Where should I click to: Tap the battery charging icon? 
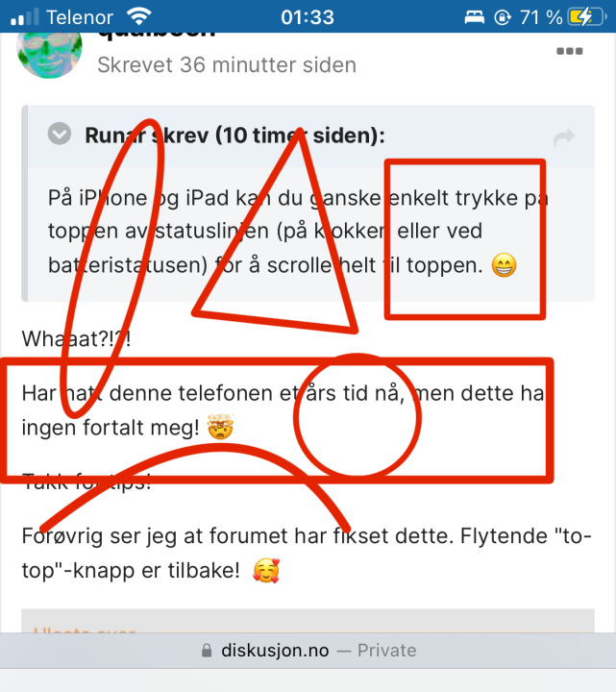point(587,17)
